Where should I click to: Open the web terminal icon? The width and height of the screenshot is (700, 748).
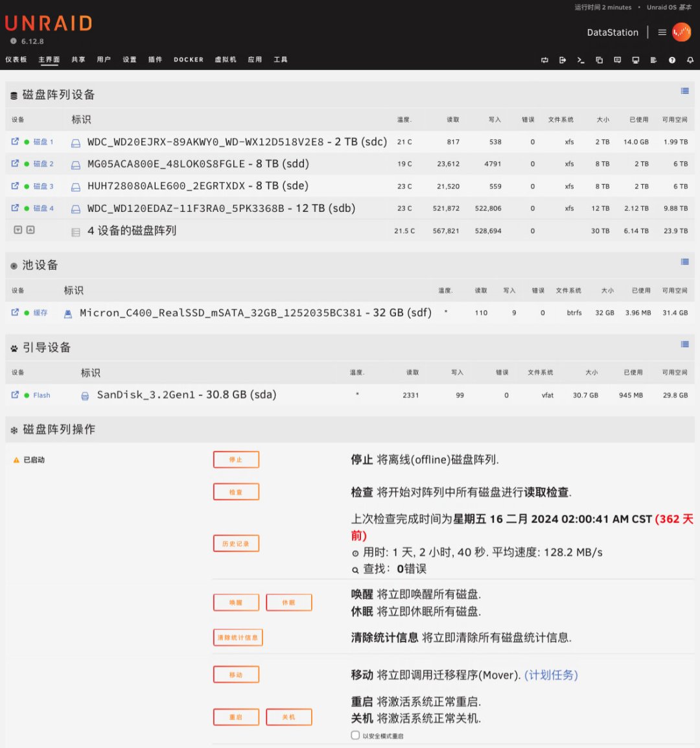(x=581, y=60)
